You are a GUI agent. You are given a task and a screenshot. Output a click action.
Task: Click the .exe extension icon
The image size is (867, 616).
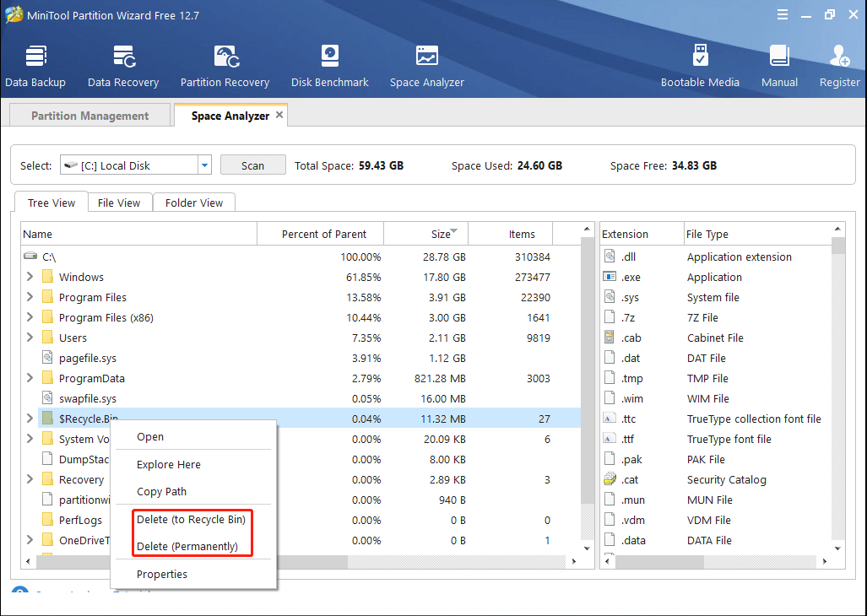tap(610, 277)
